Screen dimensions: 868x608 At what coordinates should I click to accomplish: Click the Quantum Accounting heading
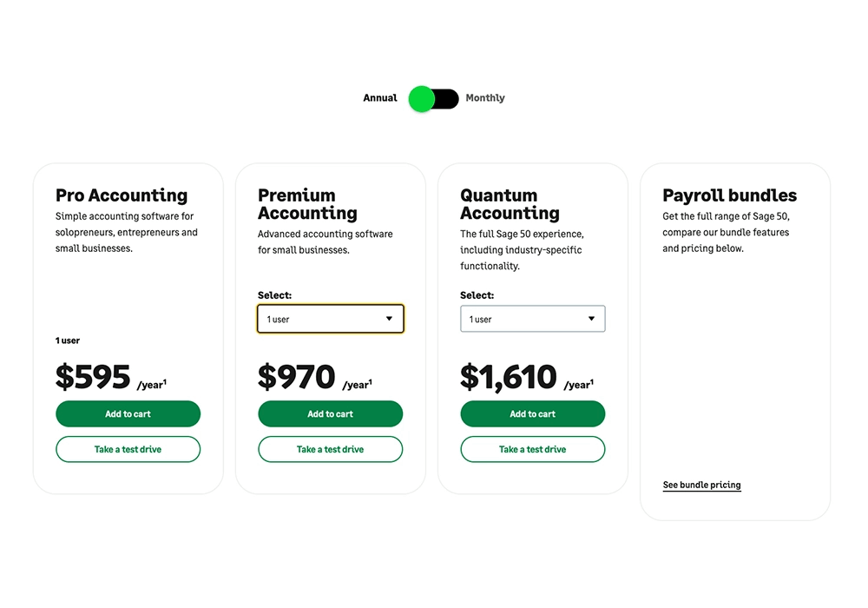click(510, 204)
